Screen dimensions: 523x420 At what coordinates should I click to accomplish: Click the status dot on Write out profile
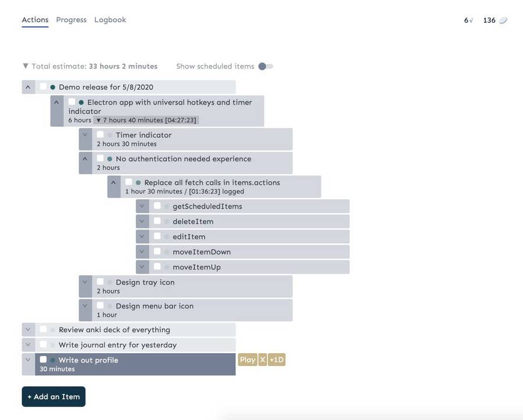[x=53, y=360]
